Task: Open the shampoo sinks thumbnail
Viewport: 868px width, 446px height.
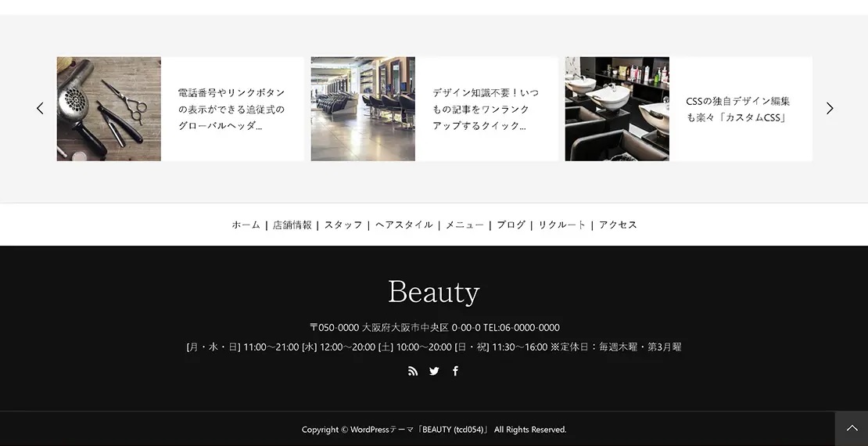Action: point(617,109)
